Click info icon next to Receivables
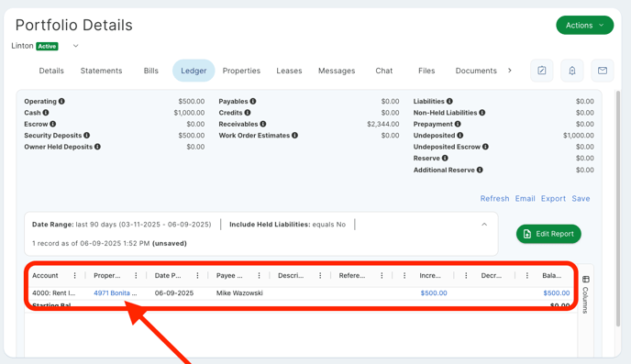 pos(263,124)
